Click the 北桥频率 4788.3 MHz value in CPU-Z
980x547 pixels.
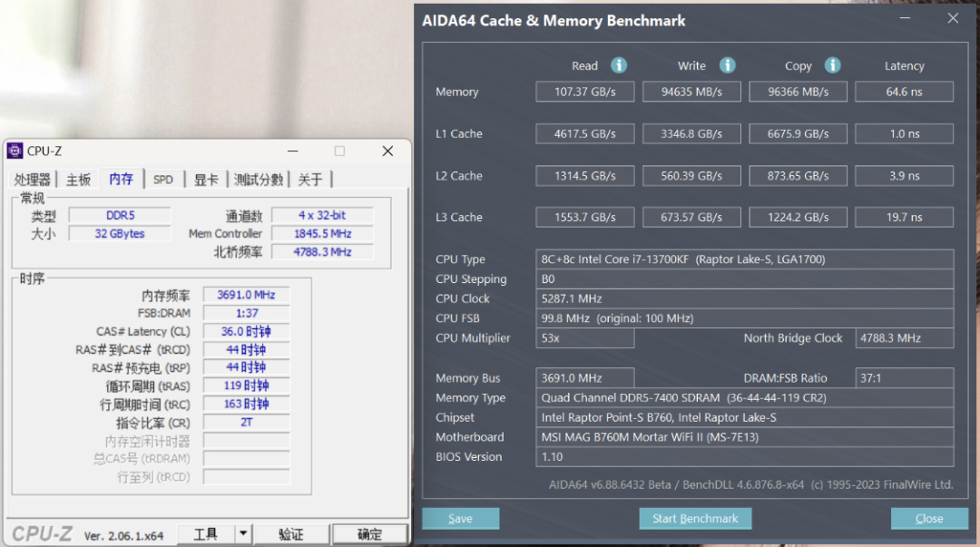[322, 252]
